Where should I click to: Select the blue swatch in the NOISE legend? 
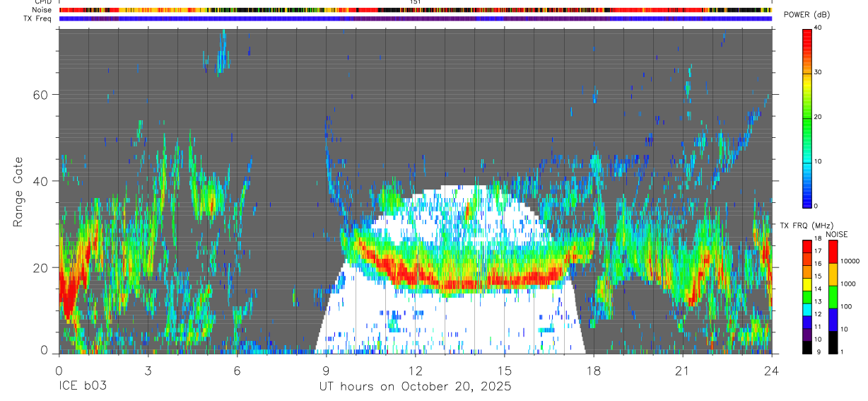pos(833,320)
